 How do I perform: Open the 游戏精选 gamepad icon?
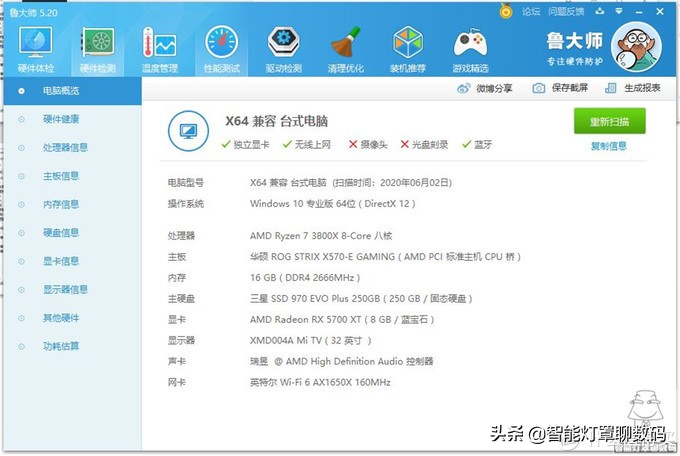470,49
